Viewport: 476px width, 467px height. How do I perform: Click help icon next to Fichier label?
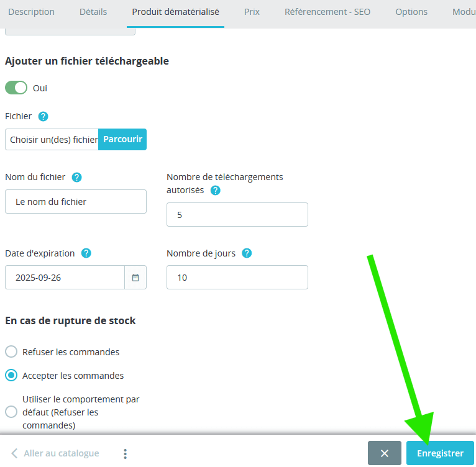[x=43, y=116]
